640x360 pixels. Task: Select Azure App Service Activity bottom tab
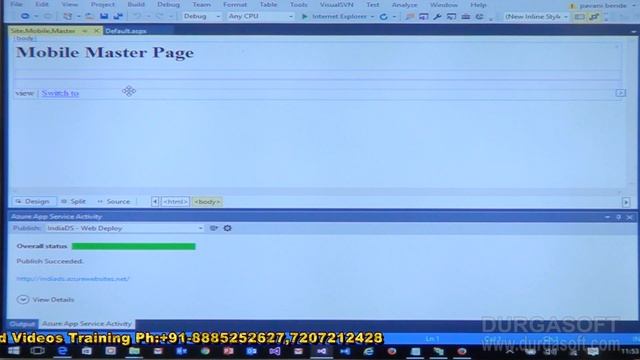(87, 324)
